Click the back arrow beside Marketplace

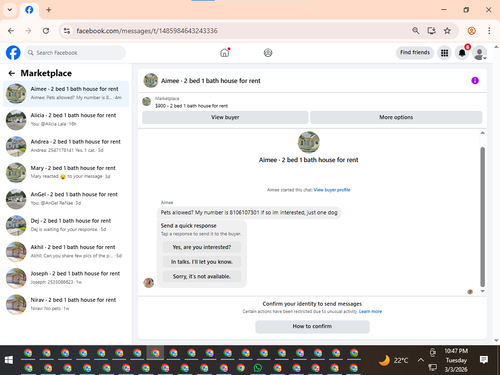pyautogui.click(x=12, y=73)
